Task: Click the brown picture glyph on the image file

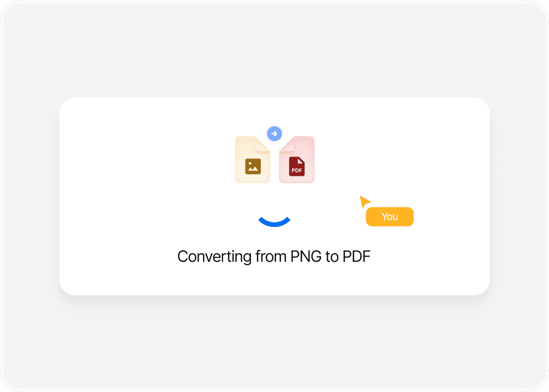Action: tap(253, 166)
